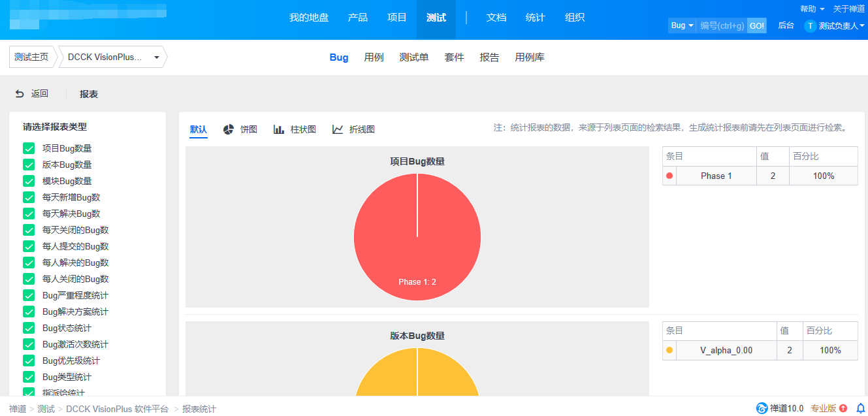The height and width of the screenshot is (416, 868).
Task: Toggle the Bug状态统计 checkbox
Action: [29, 328]
